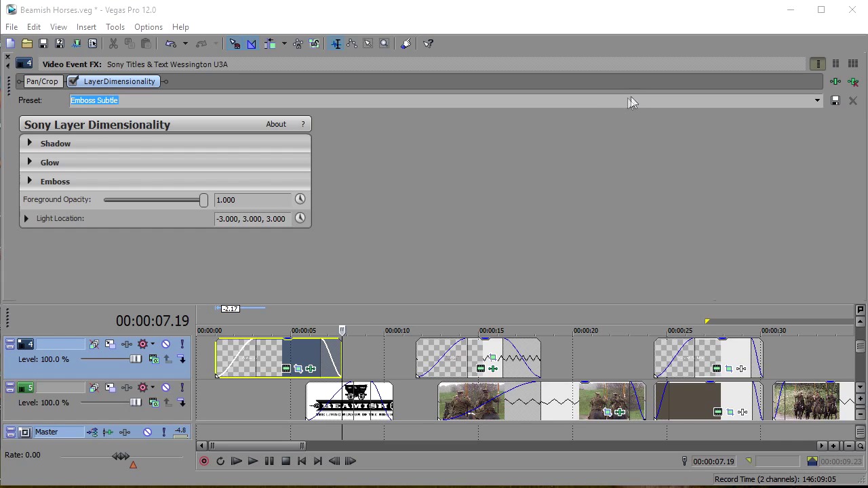This screenshot has width=868, height=488.
Task: Expand the Light Location parameter
Action: click(x=26, y=218)
